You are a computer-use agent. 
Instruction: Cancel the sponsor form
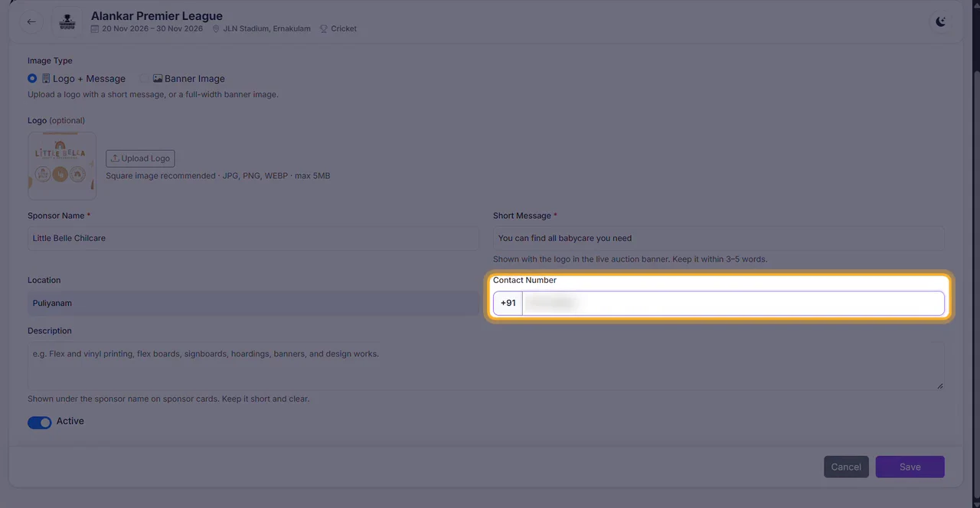pyautogui.click(x=846, y=467)
